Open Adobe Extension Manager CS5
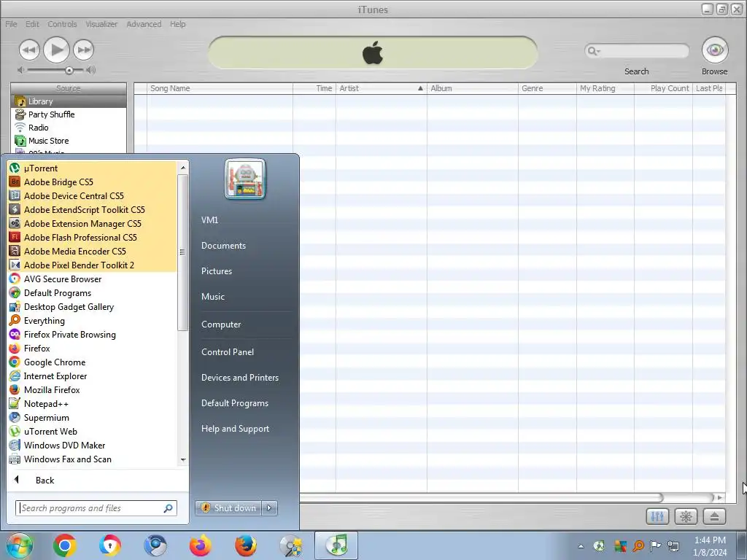 (93, 223)
